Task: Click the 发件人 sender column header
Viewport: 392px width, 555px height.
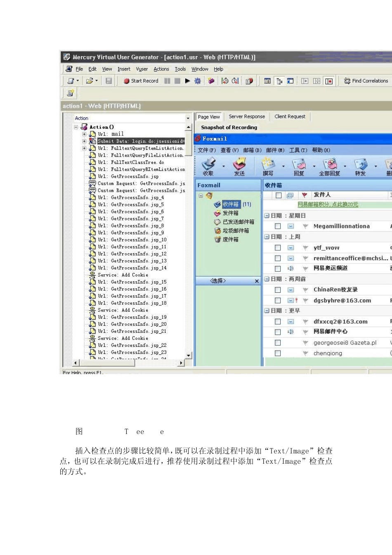Action: coord(322,194)
